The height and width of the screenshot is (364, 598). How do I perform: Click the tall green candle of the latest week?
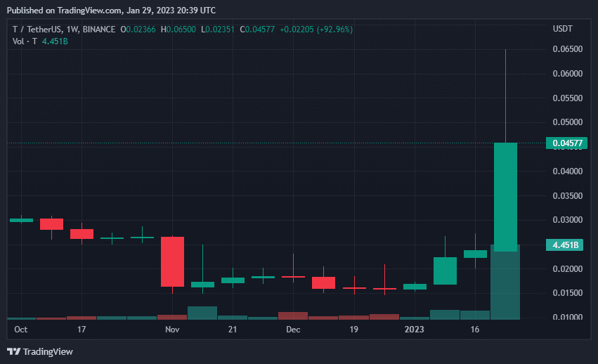pos(506,197)
